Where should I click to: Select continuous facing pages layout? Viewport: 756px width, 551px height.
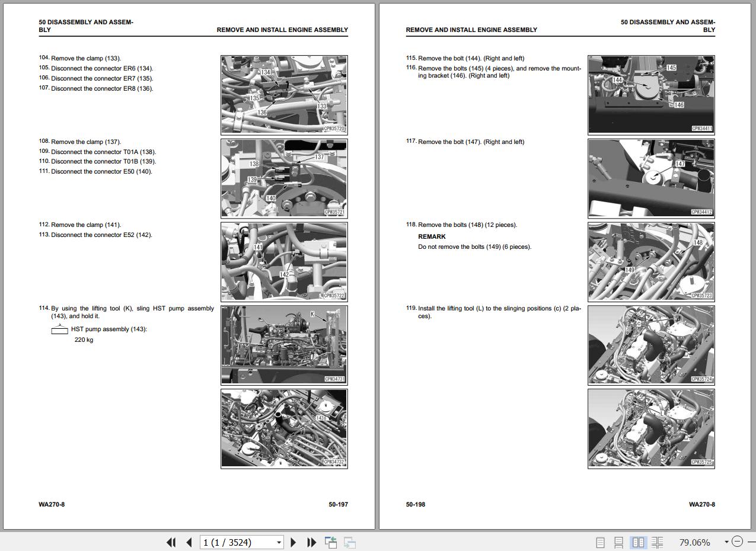coord(657,542)
